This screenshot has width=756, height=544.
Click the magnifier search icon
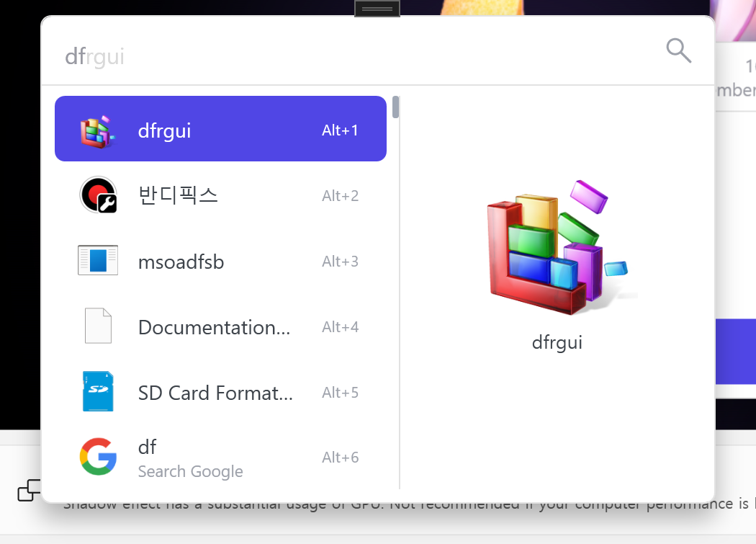tap(678, 50)
